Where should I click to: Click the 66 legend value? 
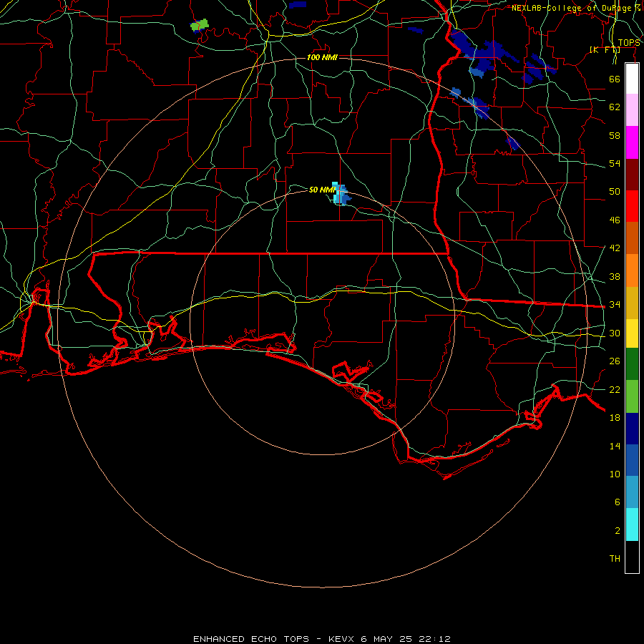tap(615, 79)
